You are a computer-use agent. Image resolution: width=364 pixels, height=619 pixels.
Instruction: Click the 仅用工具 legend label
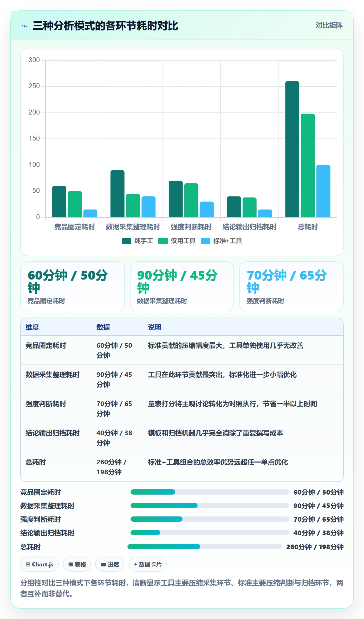pyautogui.click(x=183, y=241)
